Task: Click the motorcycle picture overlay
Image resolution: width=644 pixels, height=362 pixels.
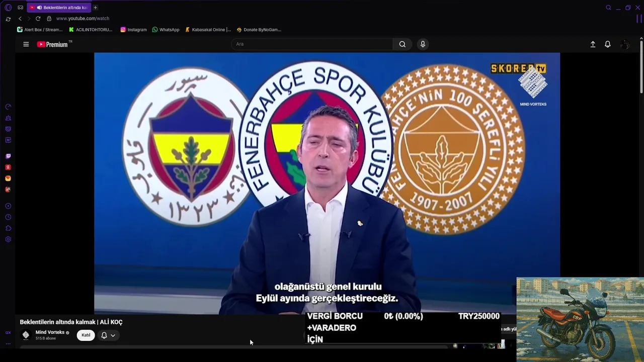Action: (x=580, y=319)
